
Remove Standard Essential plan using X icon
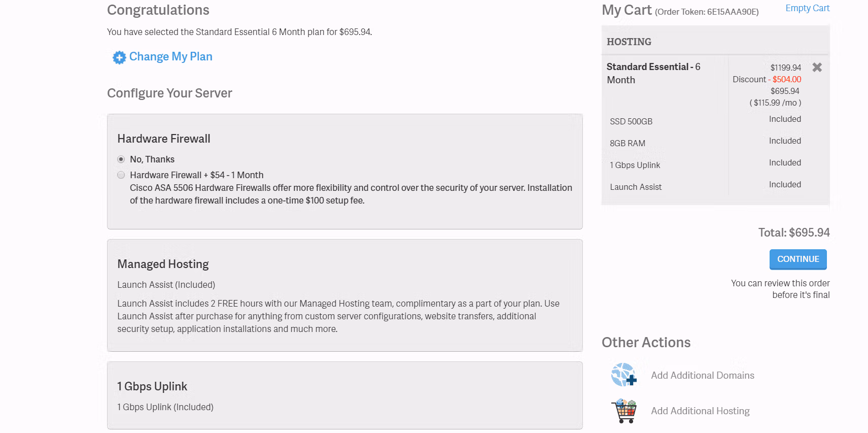(817, 68)
